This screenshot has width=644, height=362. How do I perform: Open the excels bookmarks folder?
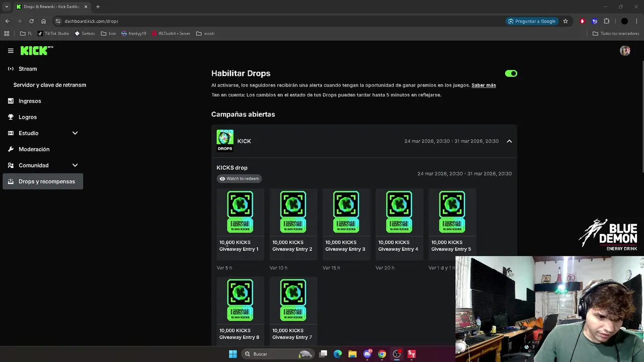pos(205,33)
